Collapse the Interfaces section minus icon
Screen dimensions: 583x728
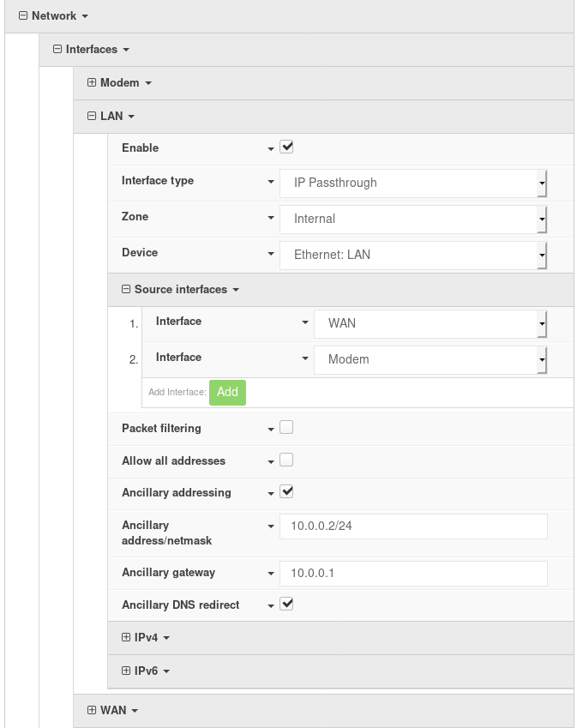pyautogui.click(x=57, y=49)
